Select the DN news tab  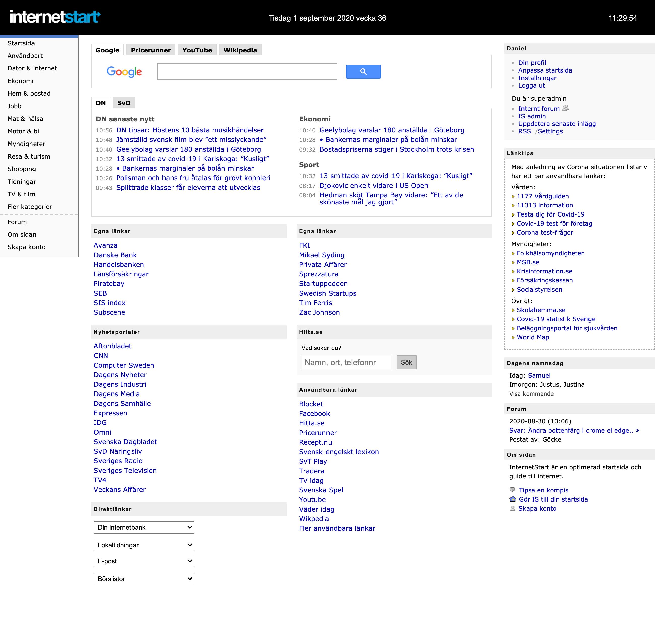pyautogui.click(x=101, y=103)
